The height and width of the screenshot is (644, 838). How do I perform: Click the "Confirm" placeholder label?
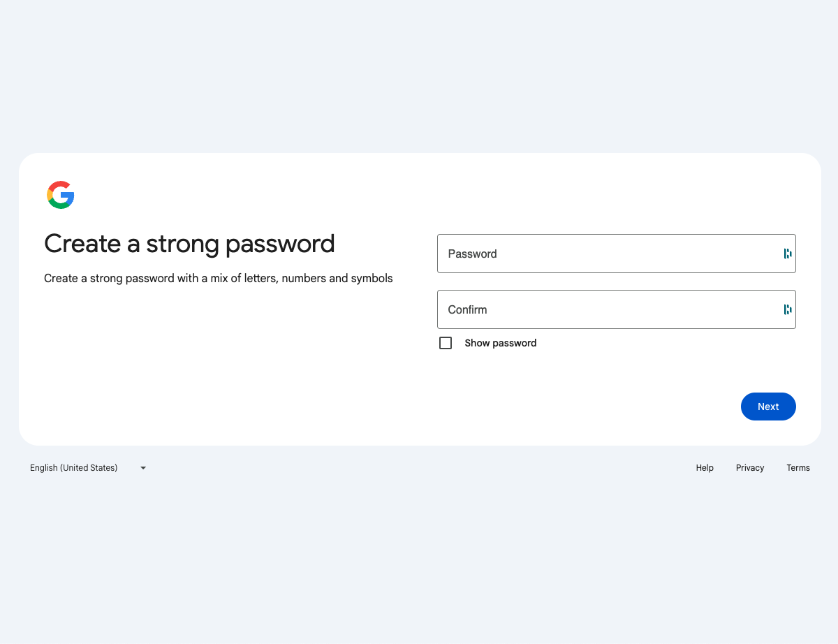click(x=467, y=309)
